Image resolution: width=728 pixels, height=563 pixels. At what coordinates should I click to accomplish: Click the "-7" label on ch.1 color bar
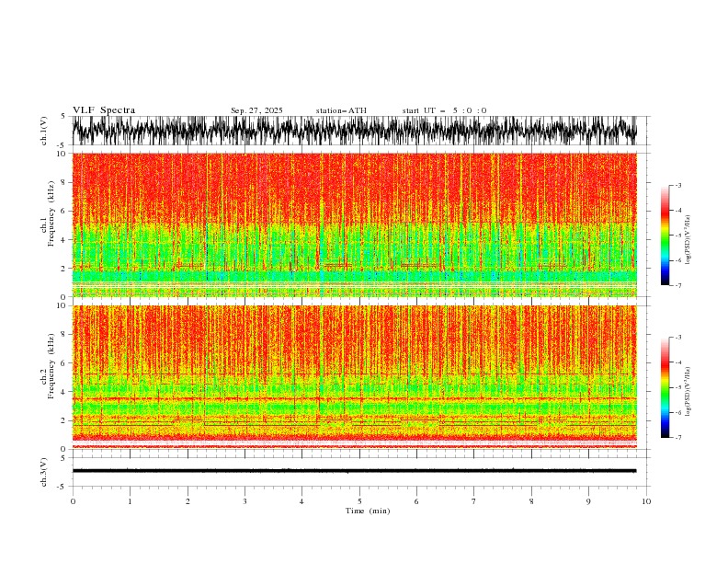click(x=678, y=285)
